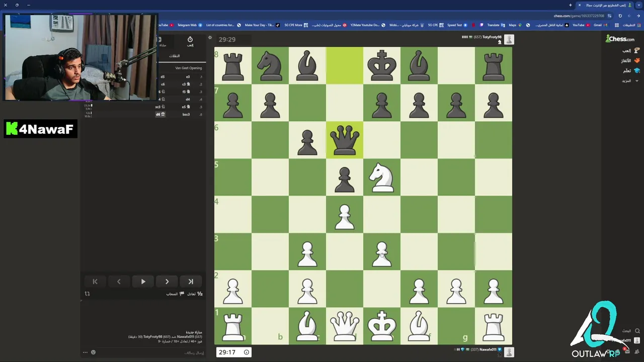Open the Chess.com logo home link
Screen dimensions: 644x362
[620, 39]
